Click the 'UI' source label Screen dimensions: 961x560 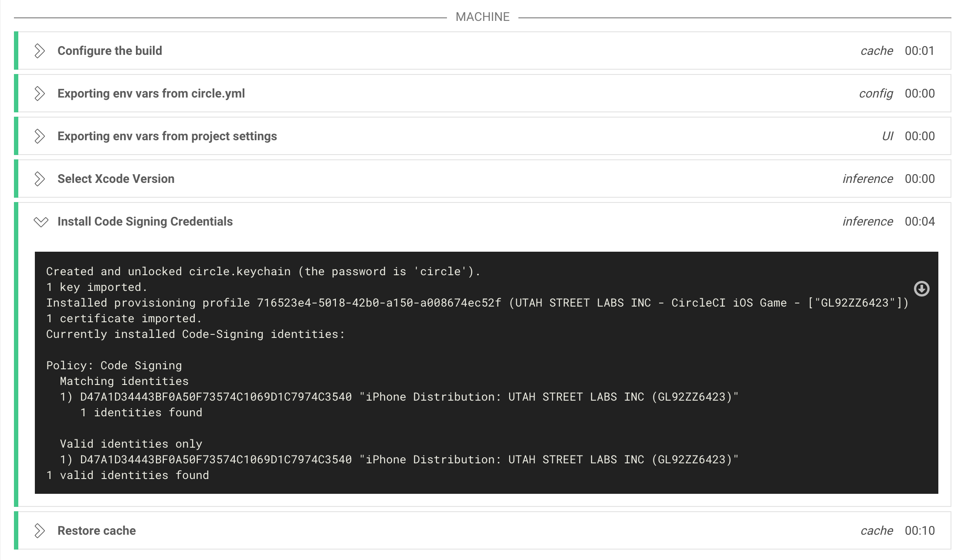(x=887, y=136)
